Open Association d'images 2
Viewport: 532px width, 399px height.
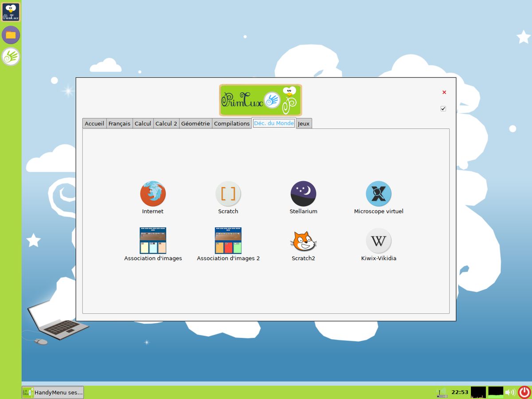pyautogui.click(x=228, y=239)
